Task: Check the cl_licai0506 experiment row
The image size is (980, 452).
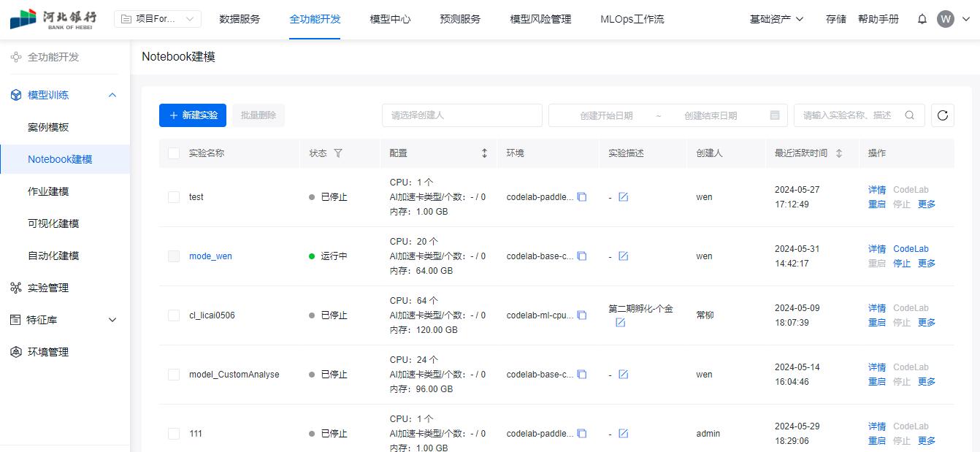Action: tap(174, 315)
